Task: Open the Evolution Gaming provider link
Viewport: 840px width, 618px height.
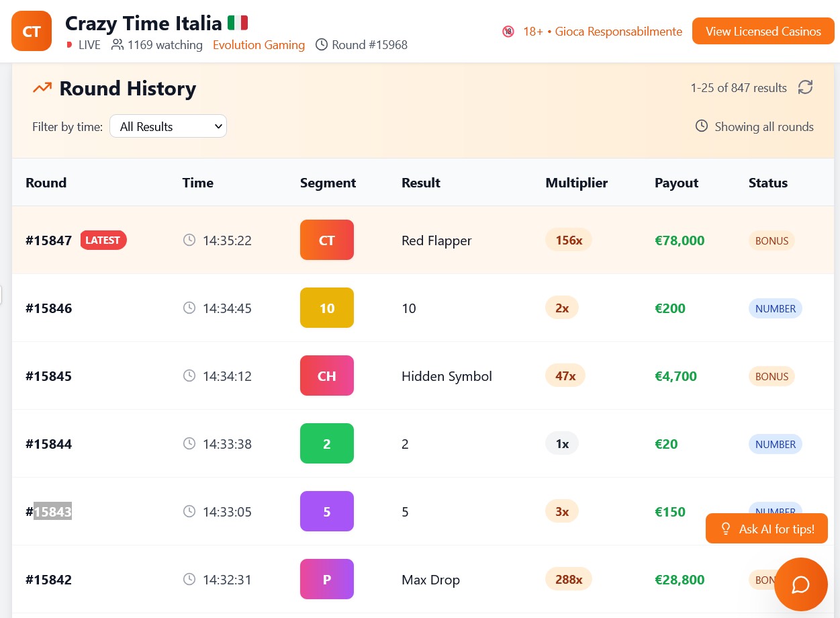Action: (x=259, y=45)
